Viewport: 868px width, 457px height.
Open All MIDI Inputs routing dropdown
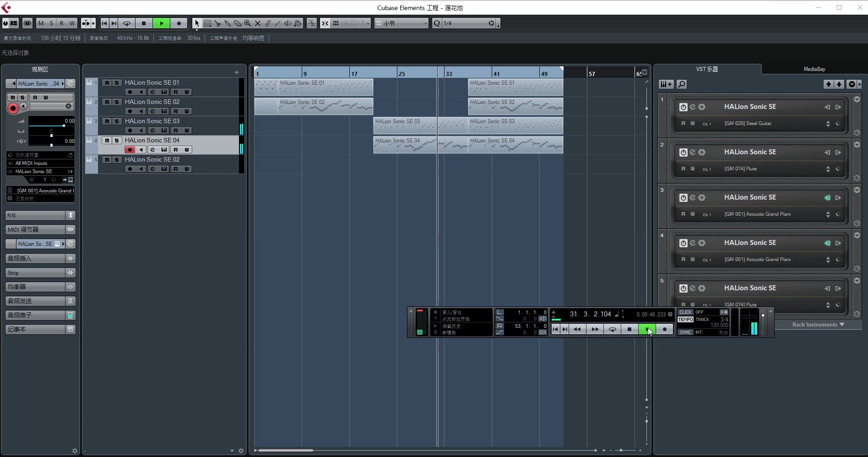pyautogui.click(x=40, y=163)
